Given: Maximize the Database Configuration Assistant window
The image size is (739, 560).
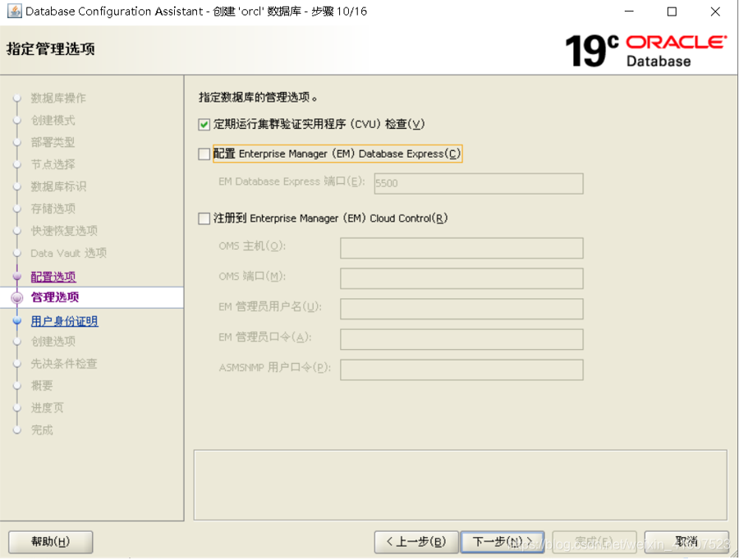Looking at the screenshot, I should pyautogui.click(x=672, y=11).
